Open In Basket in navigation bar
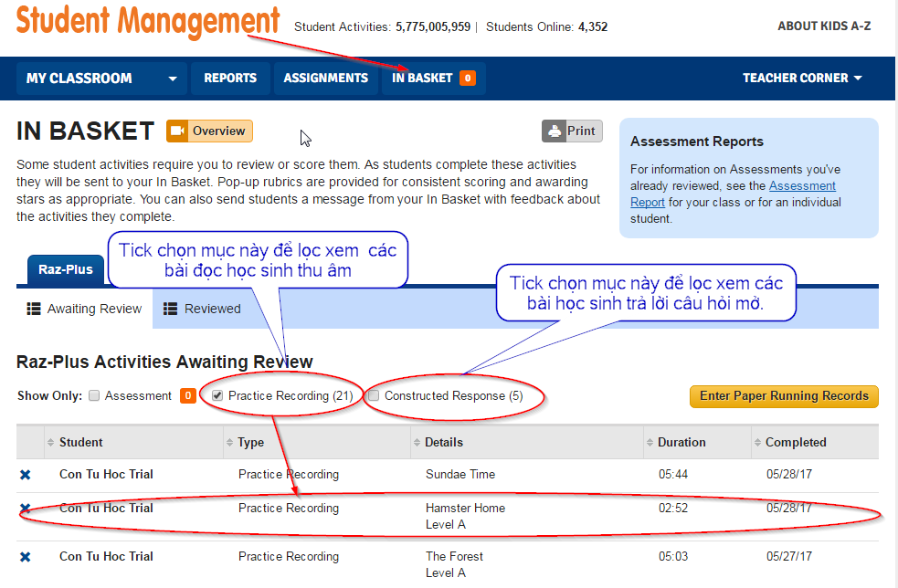Screen dimensions: 898x588 coord(434,78)
